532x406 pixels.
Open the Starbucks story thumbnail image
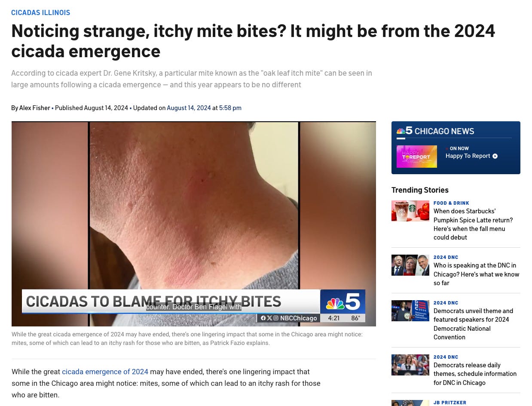pos(410,211)
